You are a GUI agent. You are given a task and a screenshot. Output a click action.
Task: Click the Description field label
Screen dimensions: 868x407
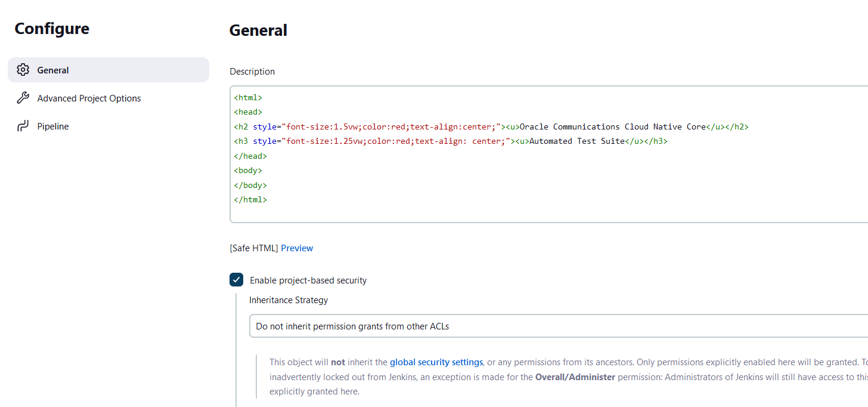252,72
